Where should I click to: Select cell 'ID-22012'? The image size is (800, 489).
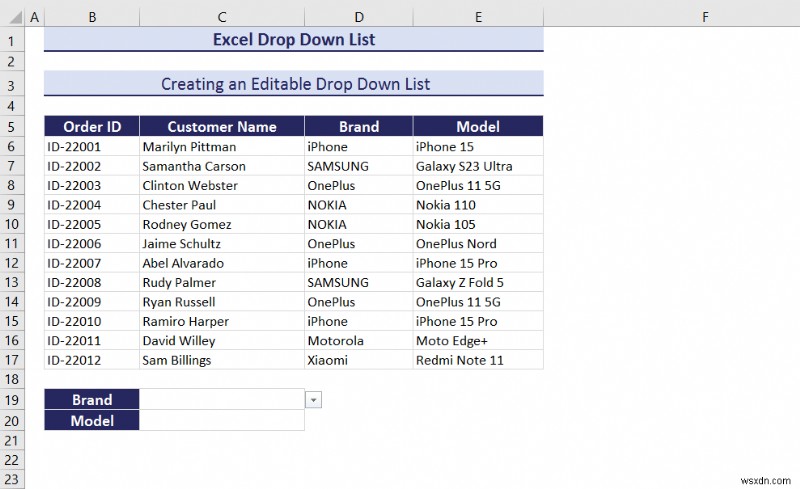[92, 360]
